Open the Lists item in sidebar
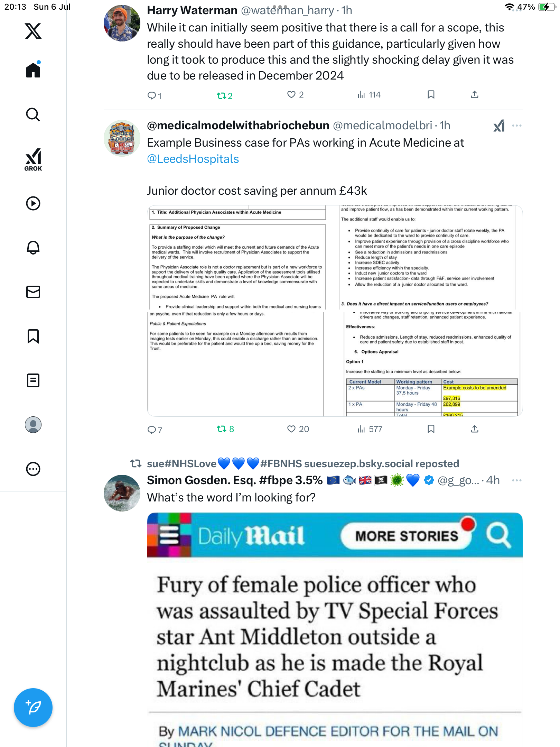Image resolution: width=560 pixels, height=747 pixels. [33, 380]
